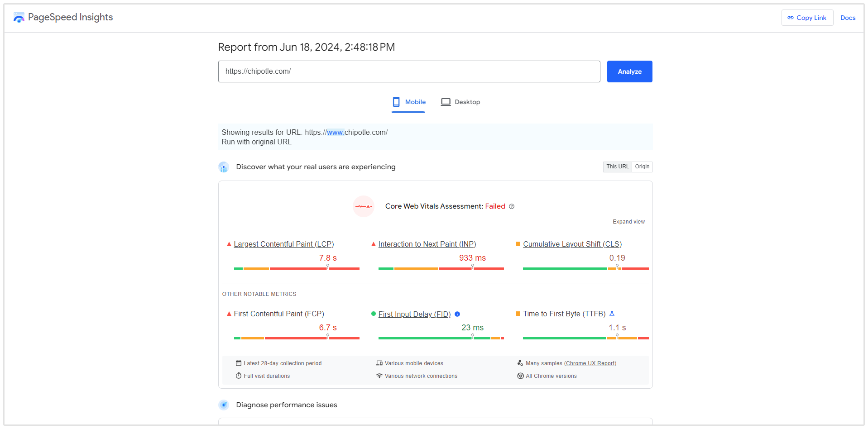Click the URL input field
868x429 pixels.
coord(409,71)
